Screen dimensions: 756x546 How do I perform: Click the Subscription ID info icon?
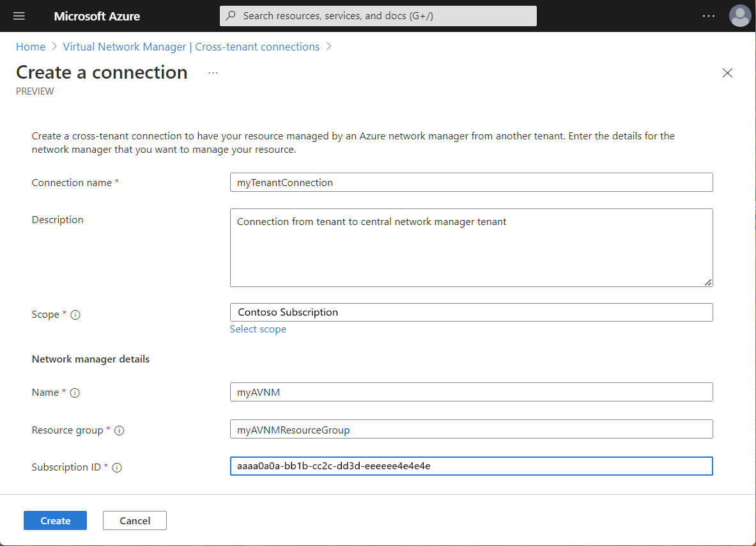pyautogui.click(x=117, y=467)
